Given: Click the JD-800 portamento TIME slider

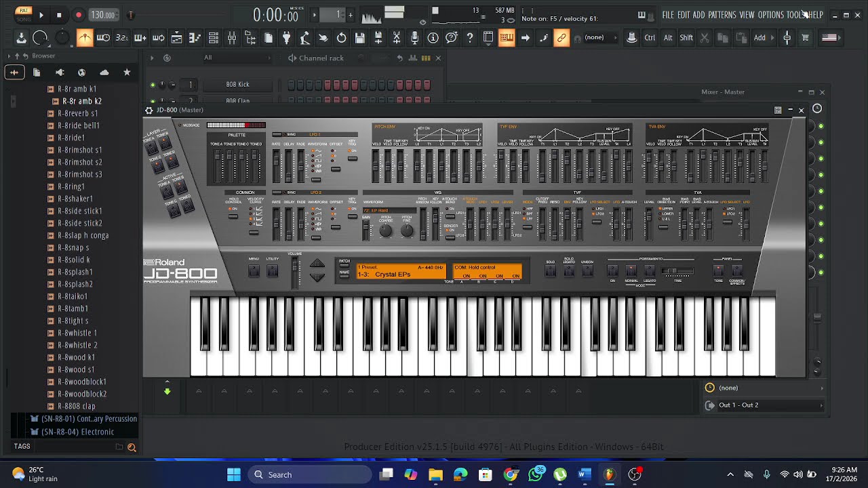Looking at the screenshot, I should click(678, 272).
